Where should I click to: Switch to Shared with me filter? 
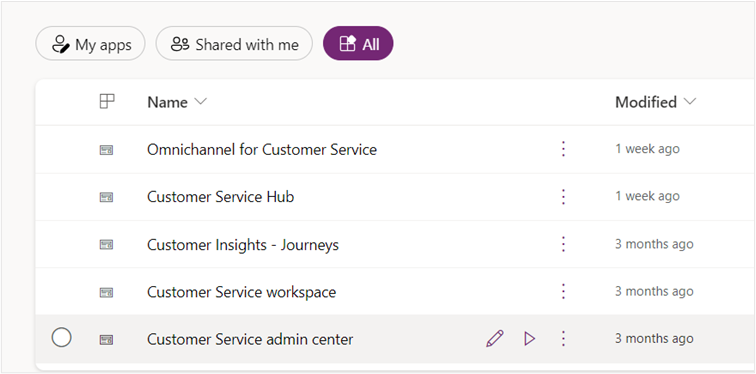pos(234,44)
